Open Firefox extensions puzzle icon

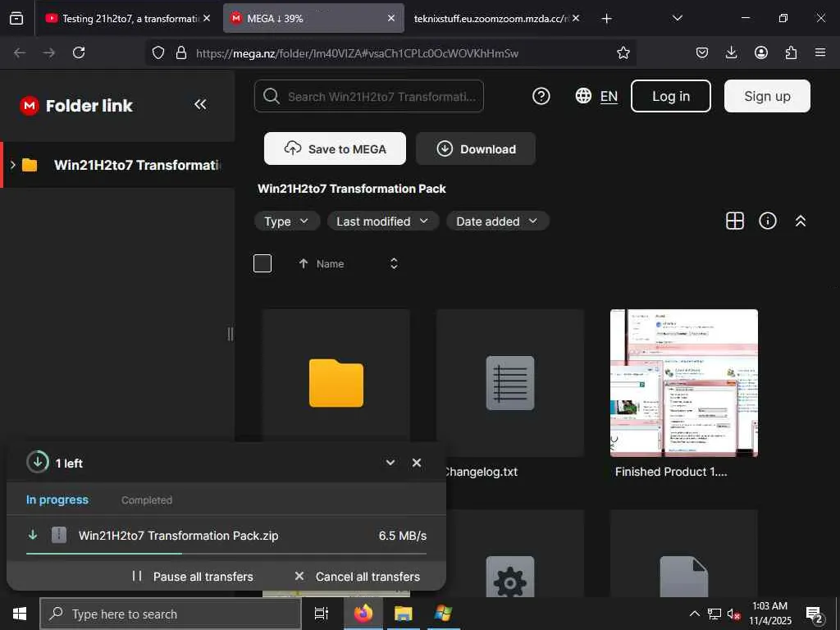tap(791, 52)
